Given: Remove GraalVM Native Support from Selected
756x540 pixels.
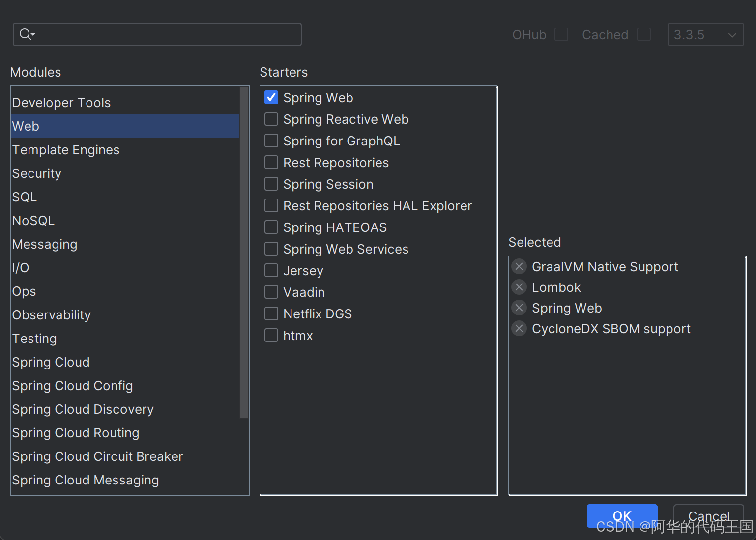Looking at the screenshot, I should click(x=519, y=267).
